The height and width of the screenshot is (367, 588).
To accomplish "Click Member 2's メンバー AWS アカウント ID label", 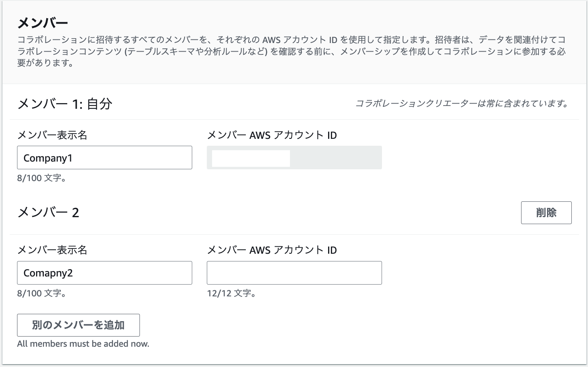I will click(272, 250).
